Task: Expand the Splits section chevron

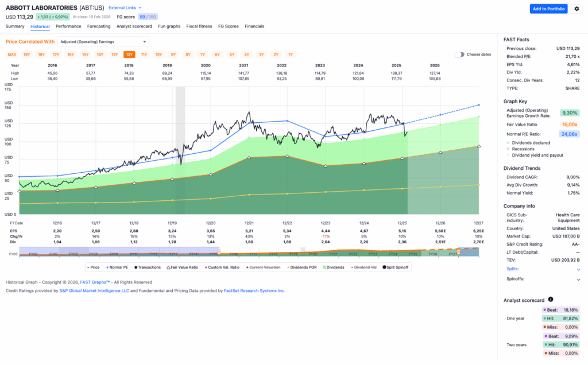Action: tap(578, 269)
